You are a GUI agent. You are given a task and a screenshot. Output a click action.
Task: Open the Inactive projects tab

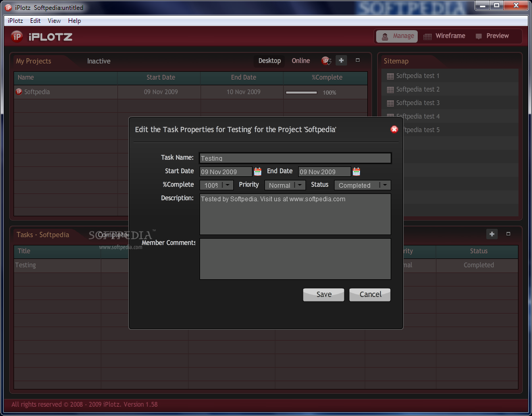(x=99, y=61)
